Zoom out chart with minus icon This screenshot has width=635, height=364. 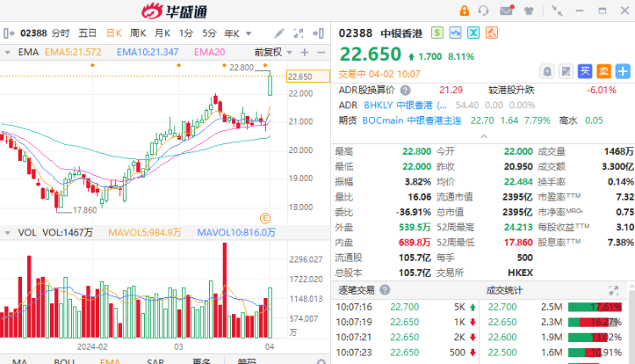(321, 52)
